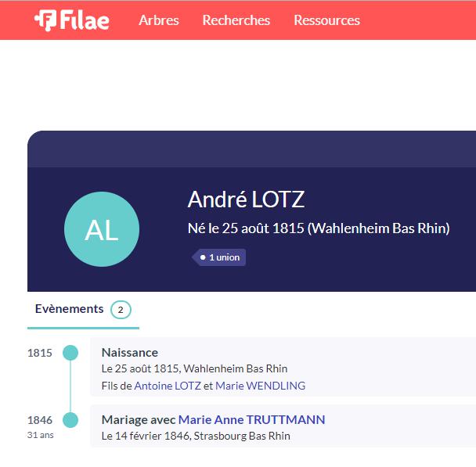Open Marie Anne TRUTTMANN profile link
The width and height of the screenshot is (476, 467).
(x=251, y=420)
